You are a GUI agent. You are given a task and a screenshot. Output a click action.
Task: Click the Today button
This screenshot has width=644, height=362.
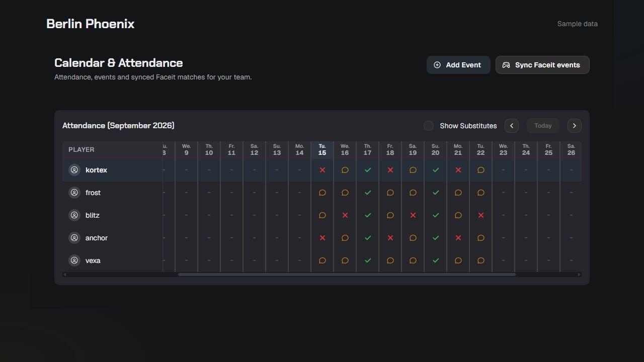point(543,126)
